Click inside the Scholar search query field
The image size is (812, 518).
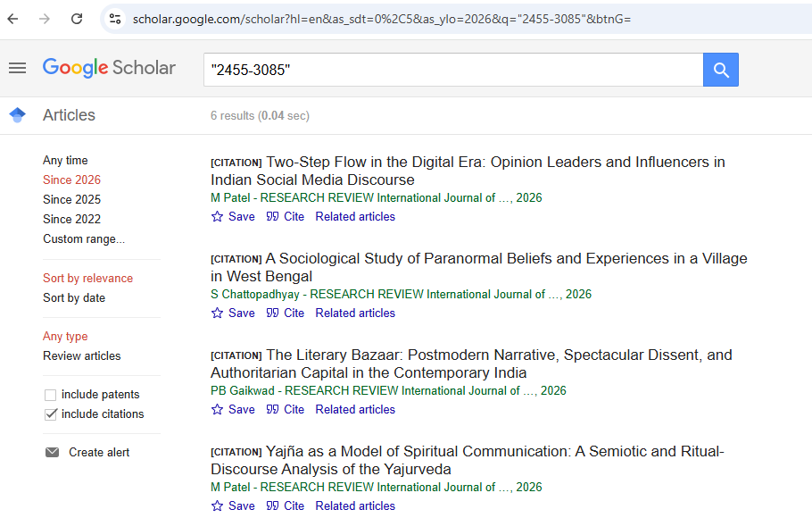pyautogui.click(x=452, y=70)
